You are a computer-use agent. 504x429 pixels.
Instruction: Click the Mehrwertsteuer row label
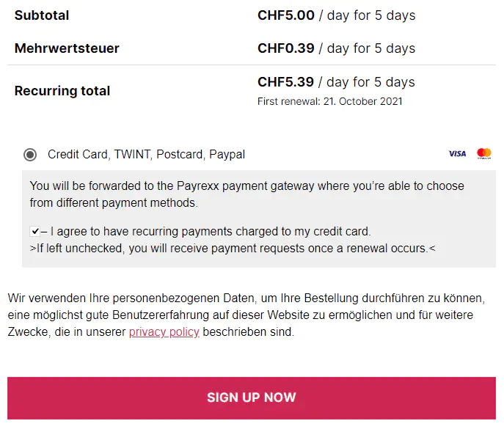pos(67,48)
